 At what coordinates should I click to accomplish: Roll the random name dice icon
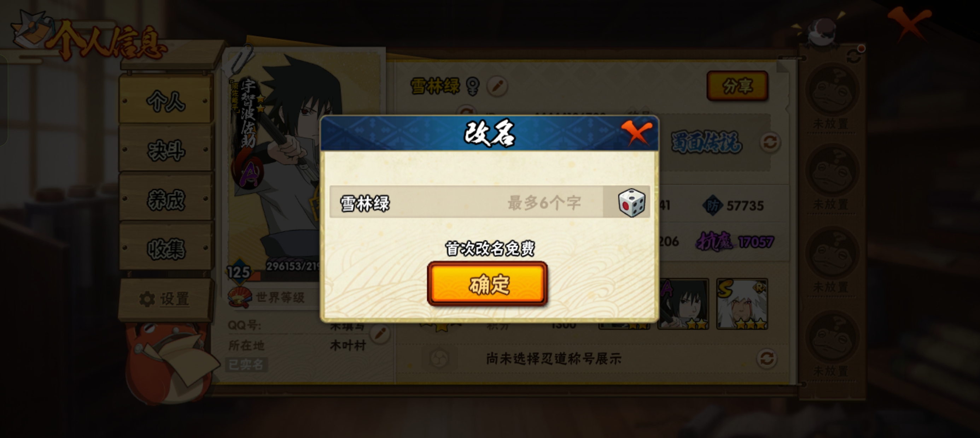tap(631, 202)
